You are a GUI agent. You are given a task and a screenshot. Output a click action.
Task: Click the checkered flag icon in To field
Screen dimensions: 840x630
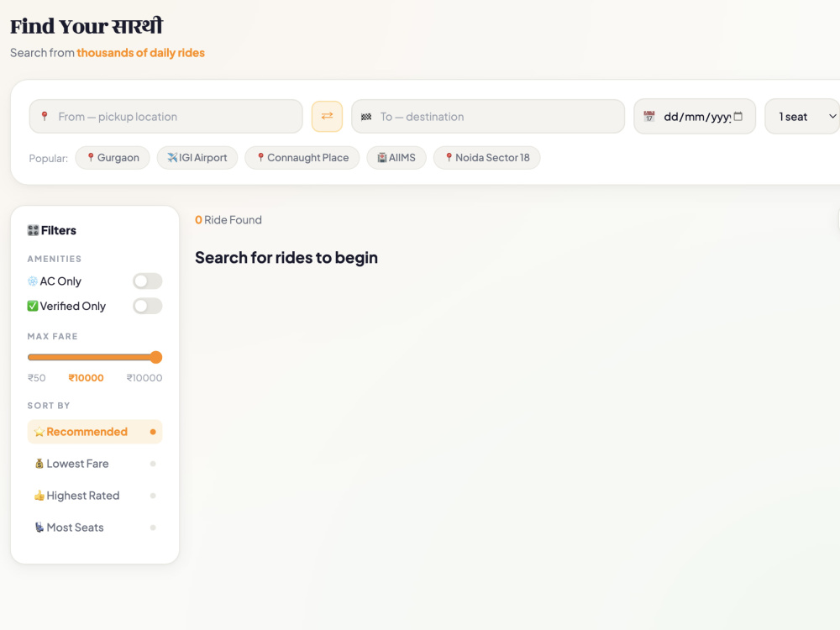click(x=366, y=117)
